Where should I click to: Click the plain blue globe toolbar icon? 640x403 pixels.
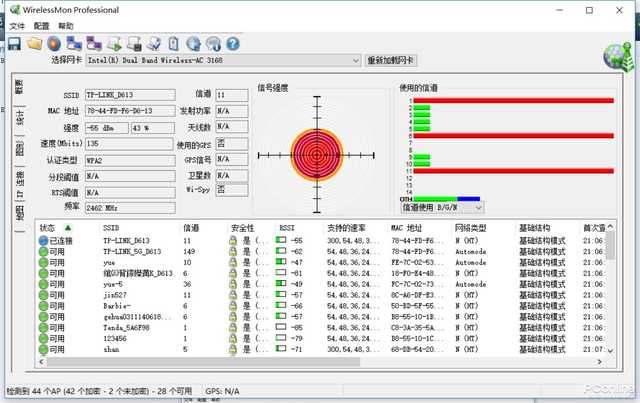coord(193,44)
